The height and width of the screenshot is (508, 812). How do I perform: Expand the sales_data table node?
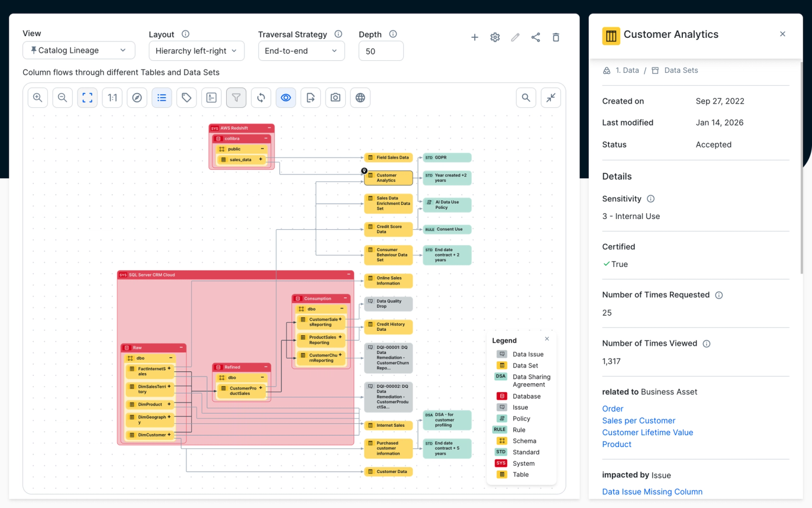261,160
